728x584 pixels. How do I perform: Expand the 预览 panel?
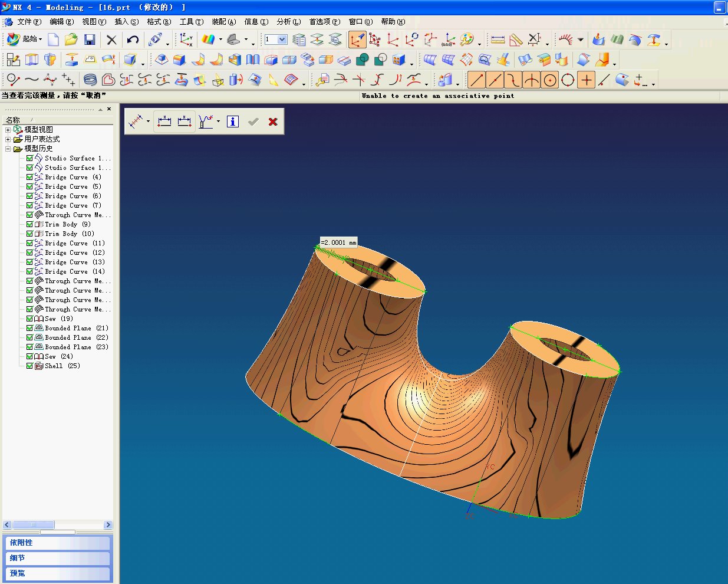point(57,573)
